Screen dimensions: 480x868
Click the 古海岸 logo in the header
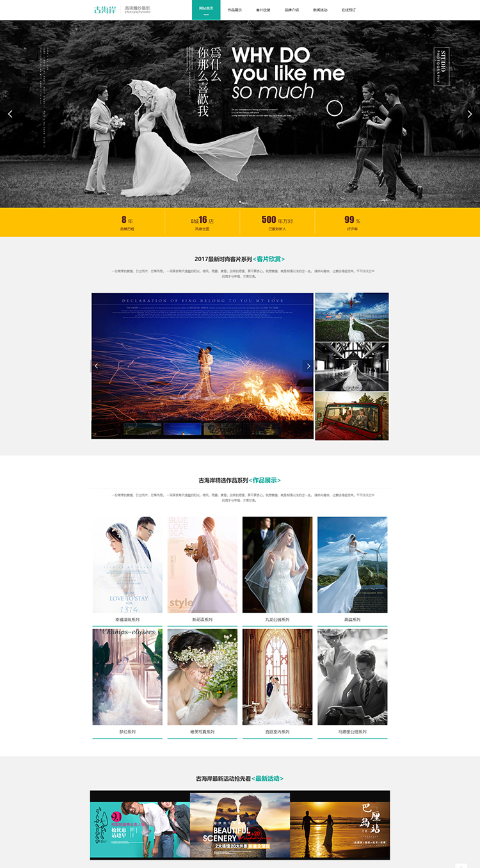[x=105, y=10]
